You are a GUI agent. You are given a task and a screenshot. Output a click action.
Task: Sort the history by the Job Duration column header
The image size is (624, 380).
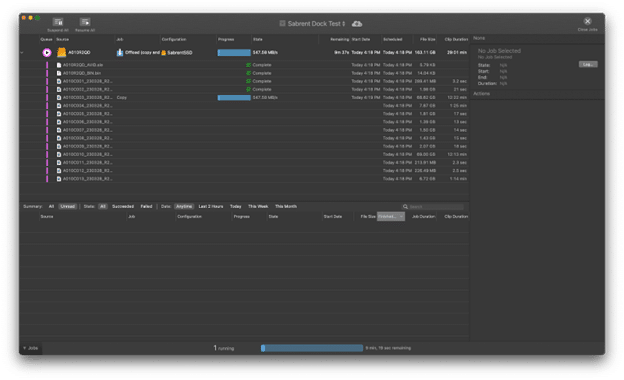(x=423, y=216)
